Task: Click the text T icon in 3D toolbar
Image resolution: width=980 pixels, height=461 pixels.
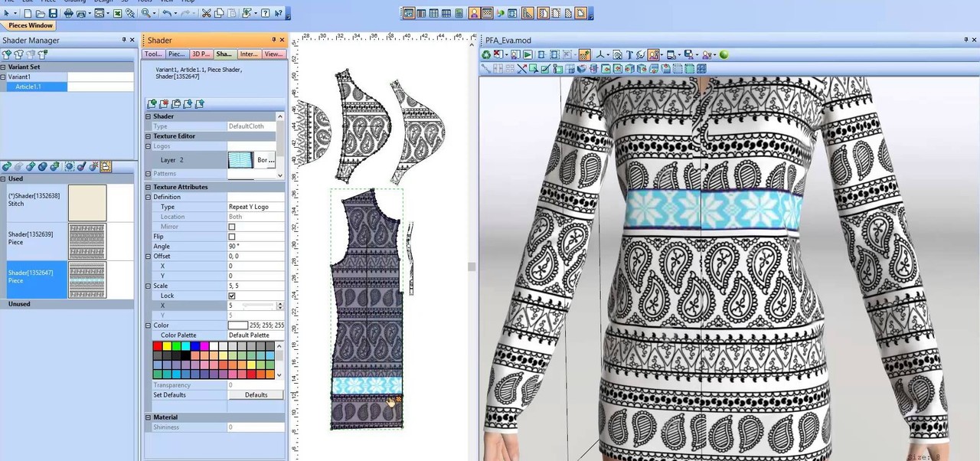Action: [629, 54]
